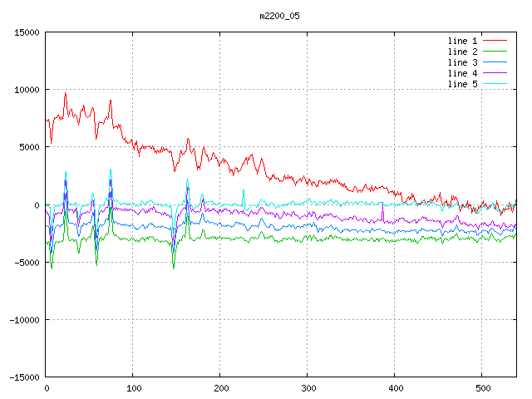Click the -10000 y-axis tick label
The height and width of the screenshot is (399, 532).
24,319
